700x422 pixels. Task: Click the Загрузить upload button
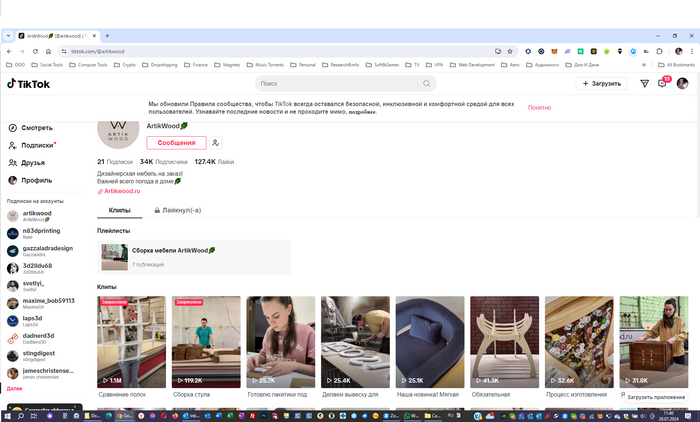point(601,84)
